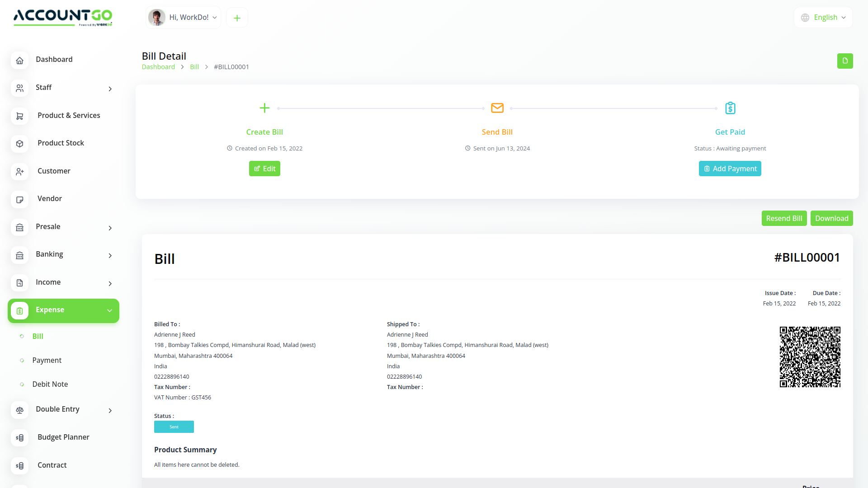The height and width of the screenshot is (488, 868).
Task: Click the Customer add-user icon
Action: tap(19, 172)
